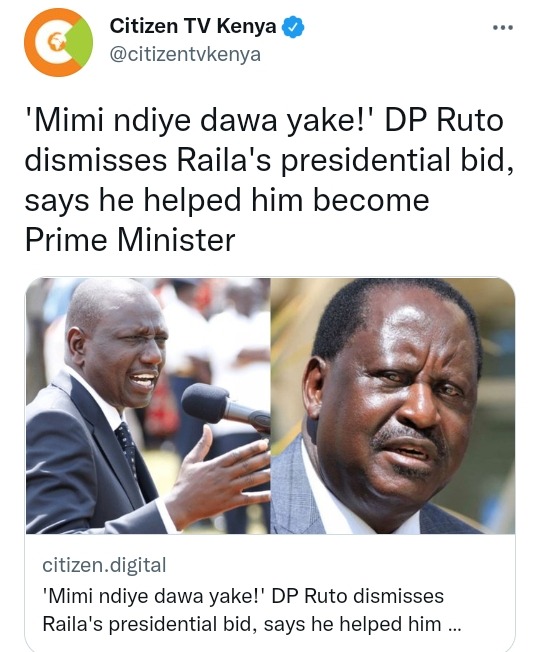Tap the 'dismisses Raila's presidential bid' tweet line

point(269,161)
